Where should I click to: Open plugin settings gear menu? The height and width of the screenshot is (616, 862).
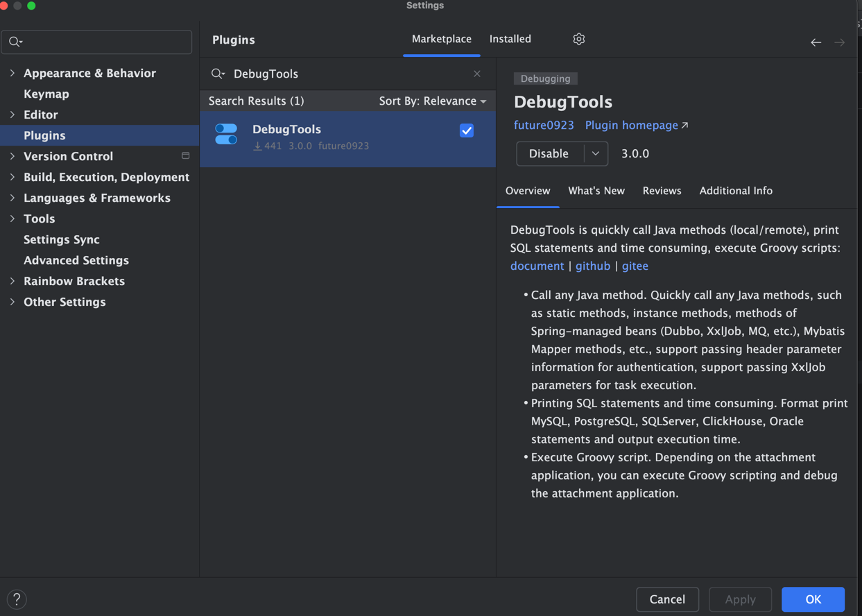coord(579,40)
